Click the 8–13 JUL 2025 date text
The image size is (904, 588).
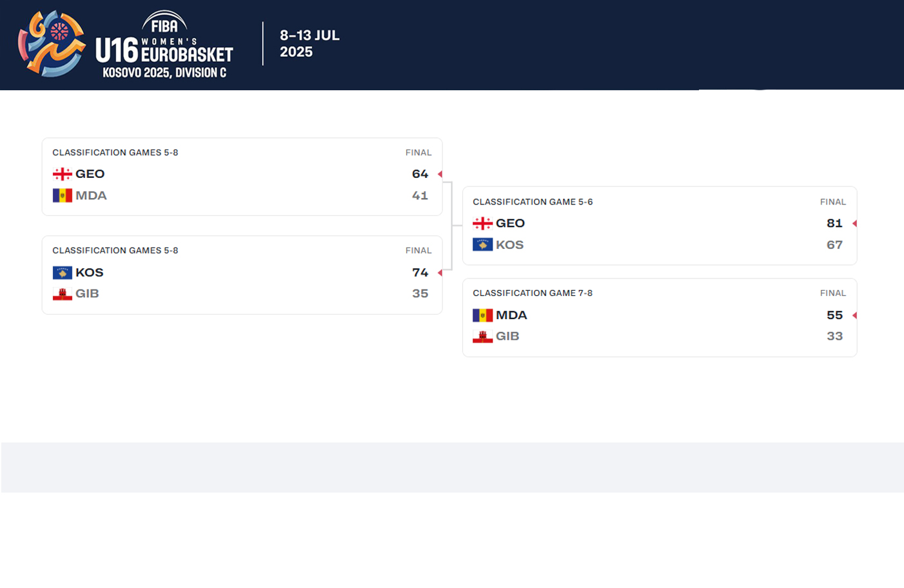click(x=310, y=44)
